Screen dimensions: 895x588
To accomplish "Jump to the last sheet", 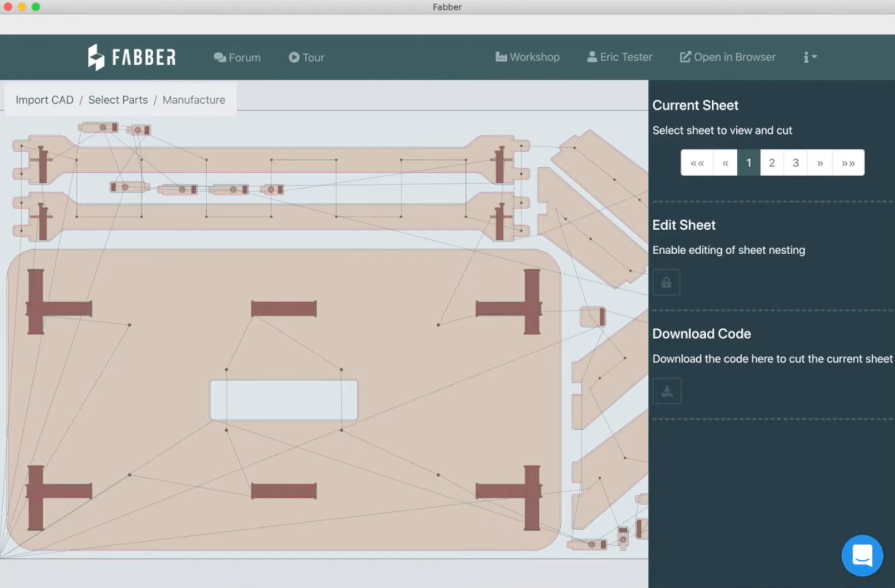I will tap(848, 163).
